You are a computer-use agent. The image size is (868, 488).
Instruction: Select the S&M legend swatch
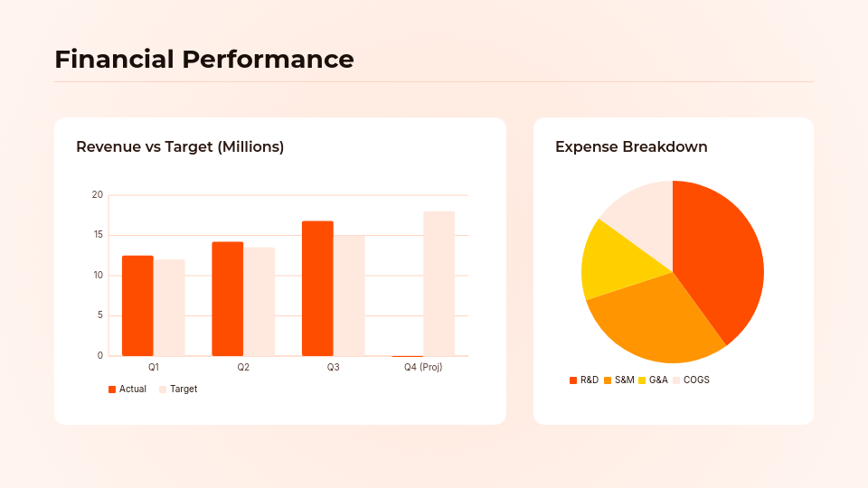tap(608, 380)
